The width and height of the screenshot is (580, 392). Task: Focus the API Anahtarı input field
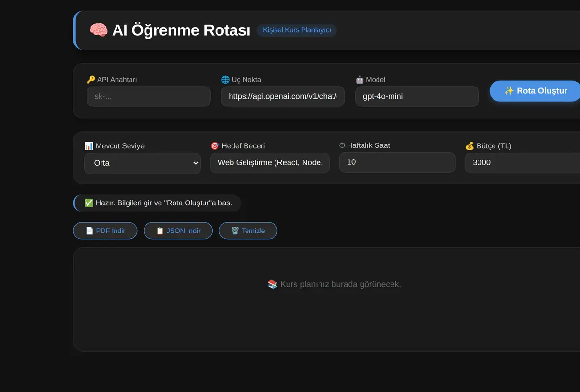149,96
